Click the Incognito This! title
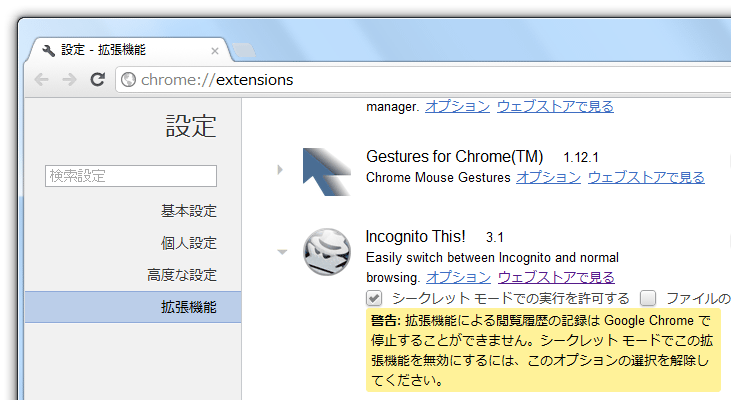Image resolution: width=731 pixels, height=400 pixels. point(415,237)
